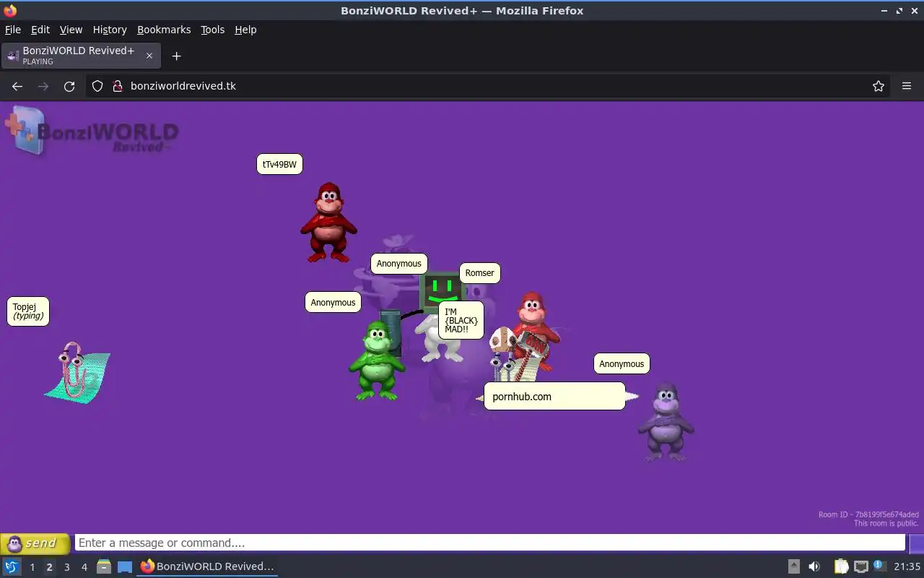Open the Edit menu

tap(40, 30)
